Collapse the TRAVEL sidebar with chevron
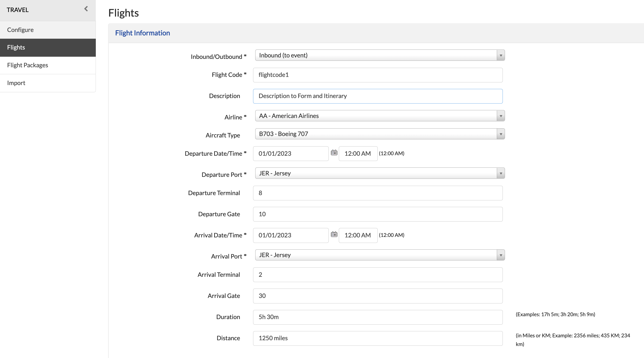The height and width of the screenshot is (358, 644). (x=86, y=9)
